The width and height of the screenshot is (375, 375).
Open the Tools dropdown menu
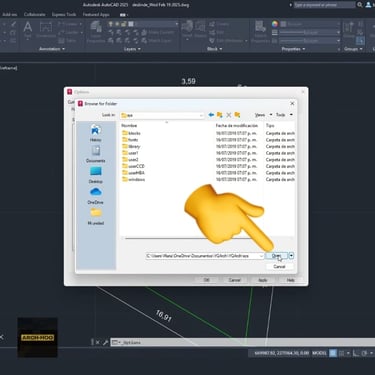click(284, 115)
